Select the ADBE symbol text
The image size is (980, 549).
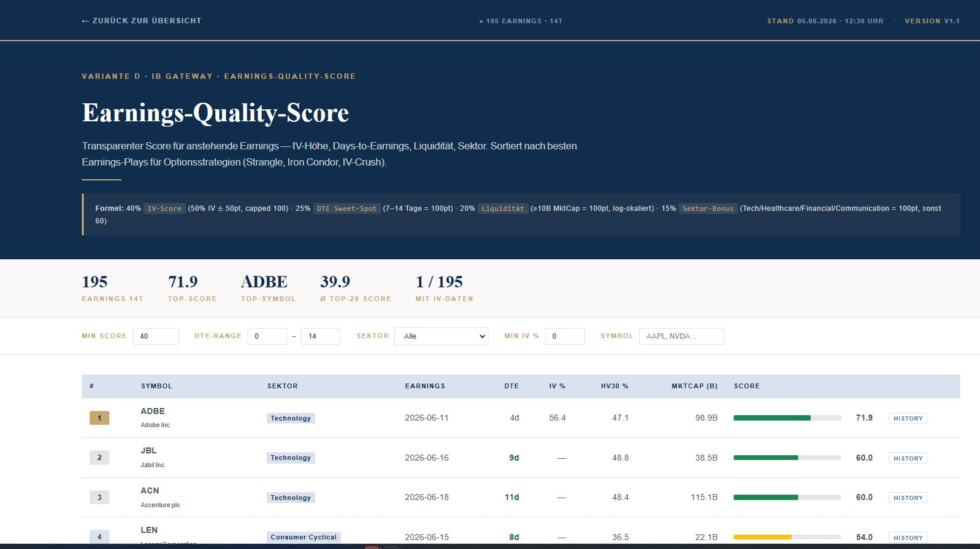pyautogui.click(x=152, y=411)
